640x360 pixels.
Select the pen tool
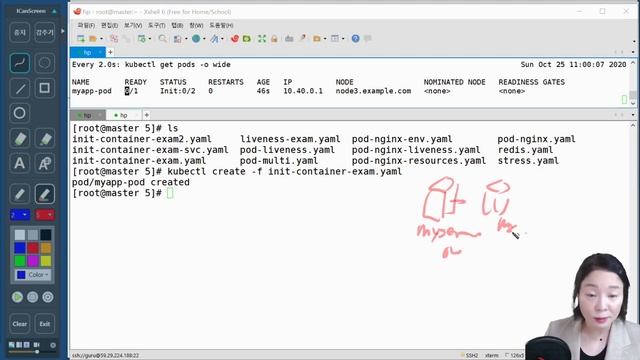point(20,194)
